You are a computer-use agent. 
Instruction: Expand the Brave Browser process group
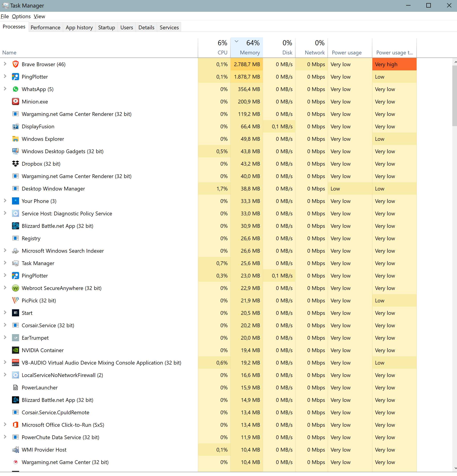pos(5,64)
